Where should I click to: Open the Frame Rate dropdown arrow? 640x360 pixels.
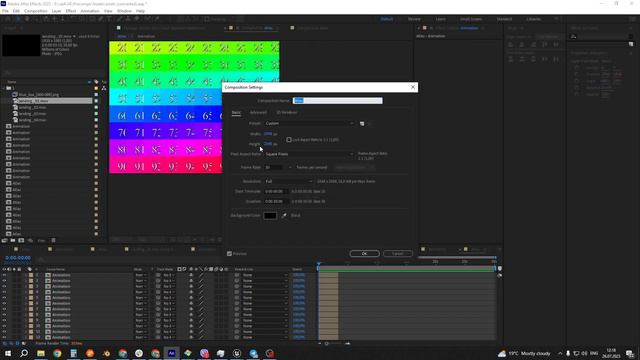point(290,167)
